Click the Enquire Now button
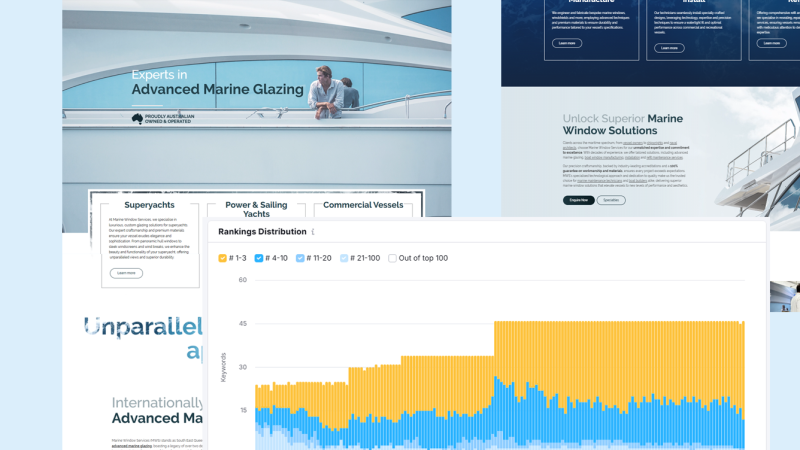800x450 pixels. (x=579, y=200)
